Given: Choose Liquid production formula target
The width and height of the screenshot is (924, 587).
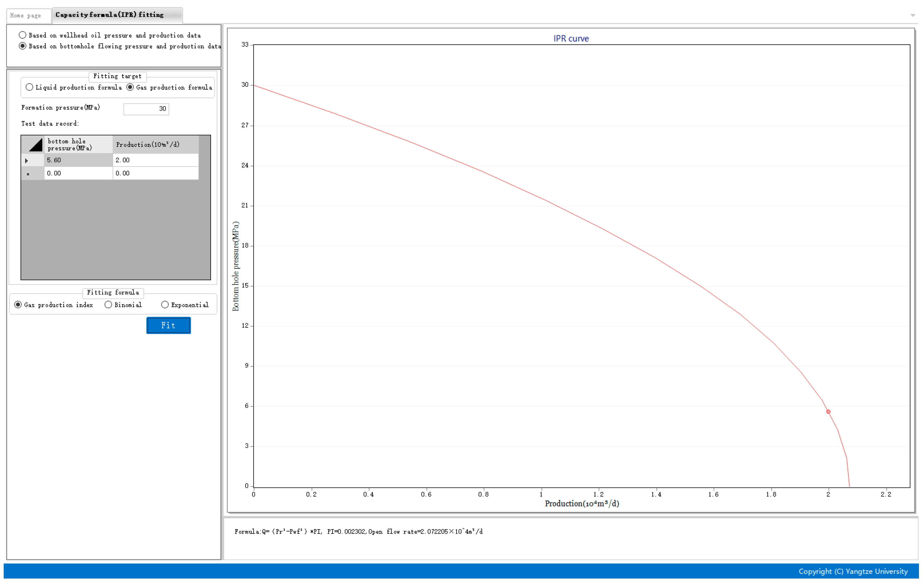Looking at the screenshot, I should (x=30, y=87).
